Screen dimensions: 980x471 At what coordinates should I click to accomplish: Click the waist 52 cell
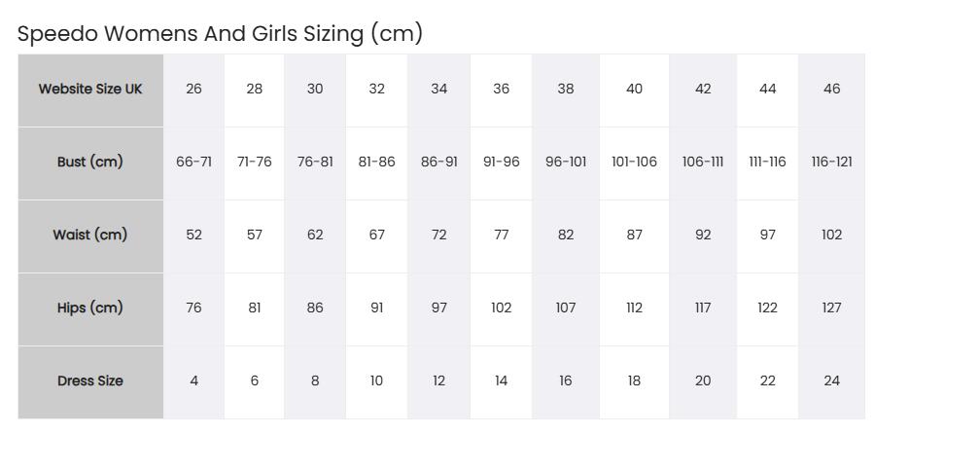tap(193, 235)
